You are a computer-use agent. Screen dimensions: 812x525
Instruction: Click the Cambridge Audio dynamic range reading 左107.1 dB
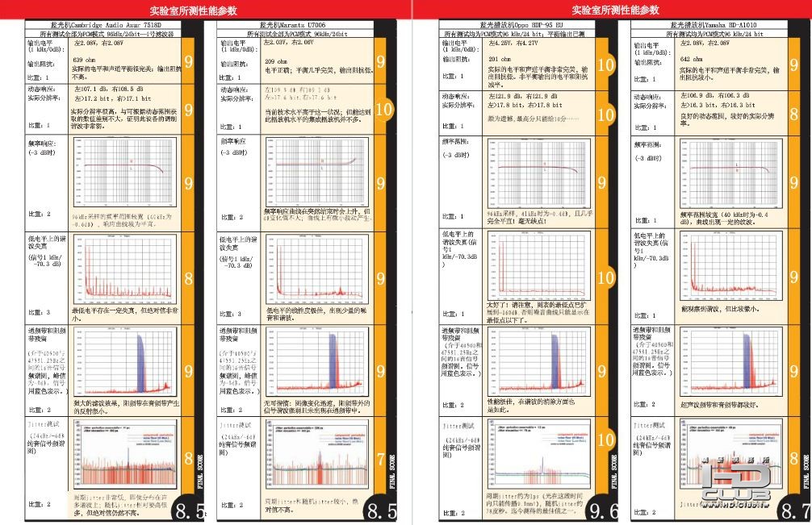pos(92,89)
